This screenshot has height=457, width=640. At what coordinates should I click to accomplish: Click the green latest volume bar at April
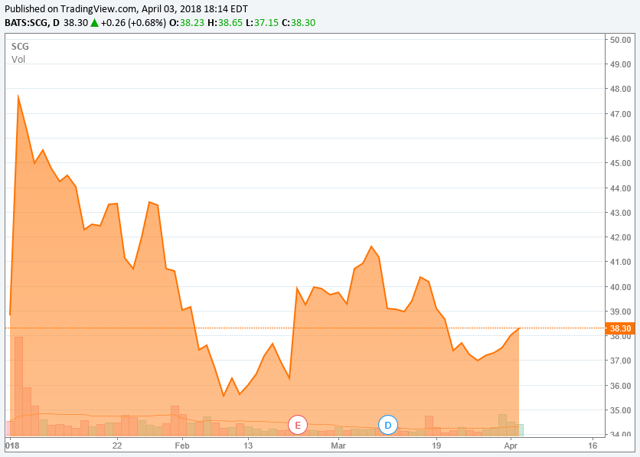point(521,430)
